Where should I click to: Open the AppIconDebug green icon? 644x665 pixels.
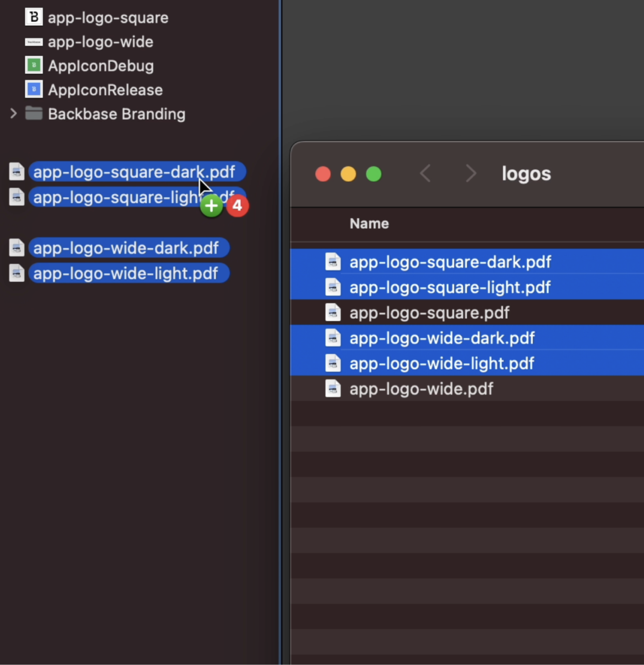[34, 65]
